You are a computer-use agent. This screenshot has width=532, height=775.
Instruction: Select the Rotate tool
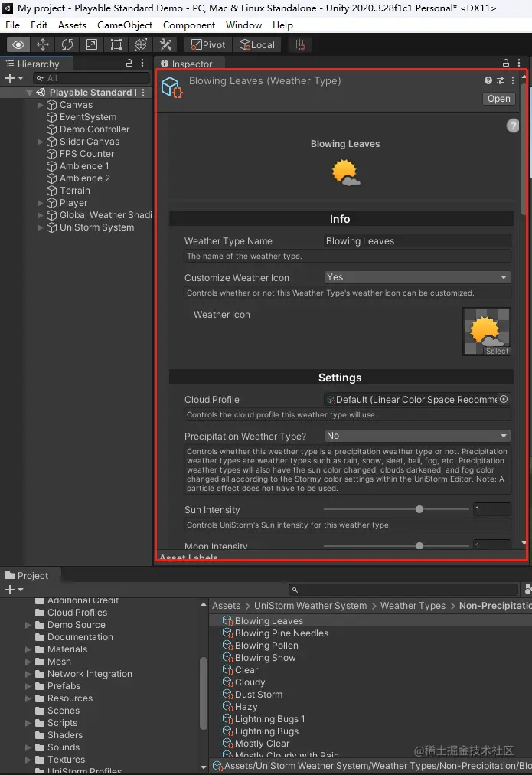point(67,45)
